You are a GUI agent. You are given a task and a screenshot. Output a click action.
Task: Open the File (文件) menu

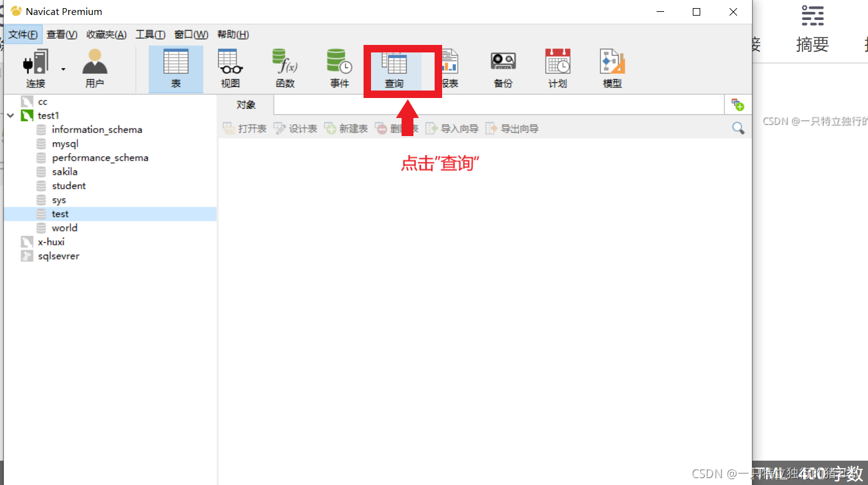pos(23,34)
